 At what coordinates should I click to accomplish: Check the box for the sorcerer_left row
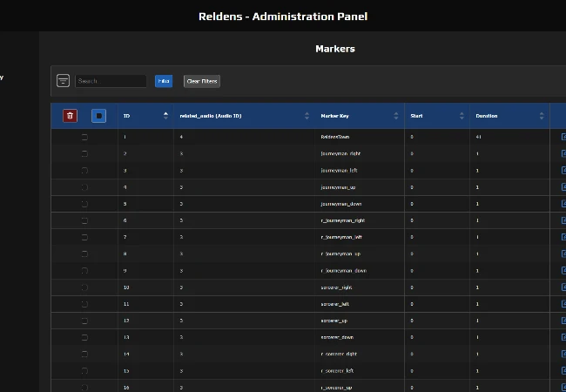point(84,304)
